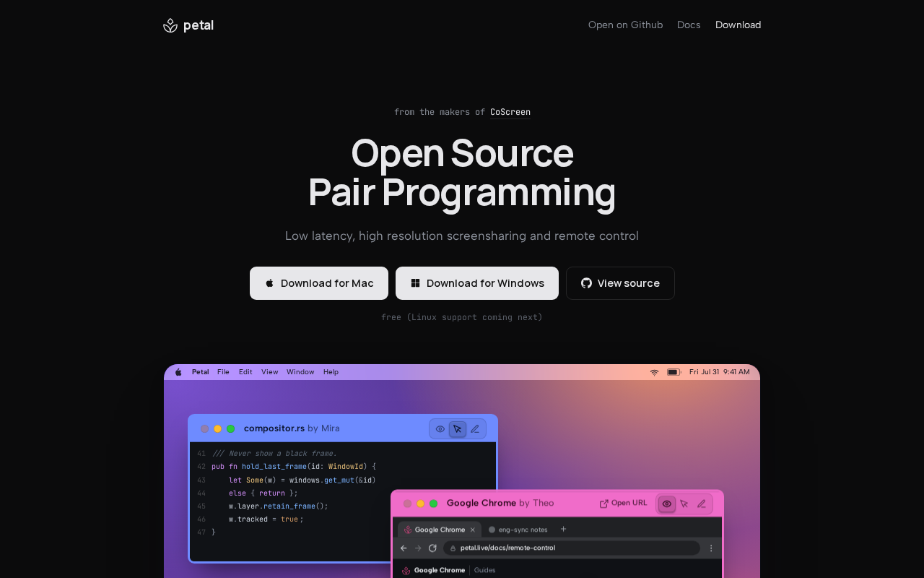Open a new browser tab with plus
This screenshot has height=578, width=924.
(x=564, y=529)
